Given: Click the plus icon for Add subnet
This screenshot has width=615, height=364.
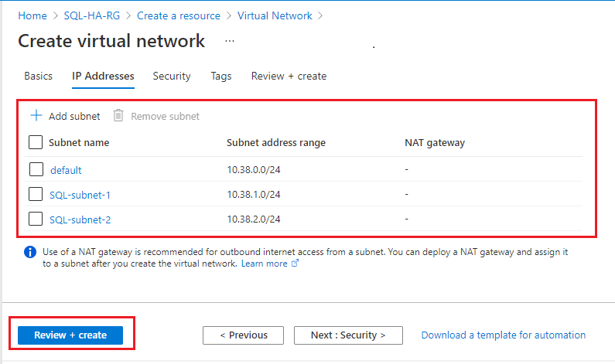Looking at the screenshot, I should (36, 116).
